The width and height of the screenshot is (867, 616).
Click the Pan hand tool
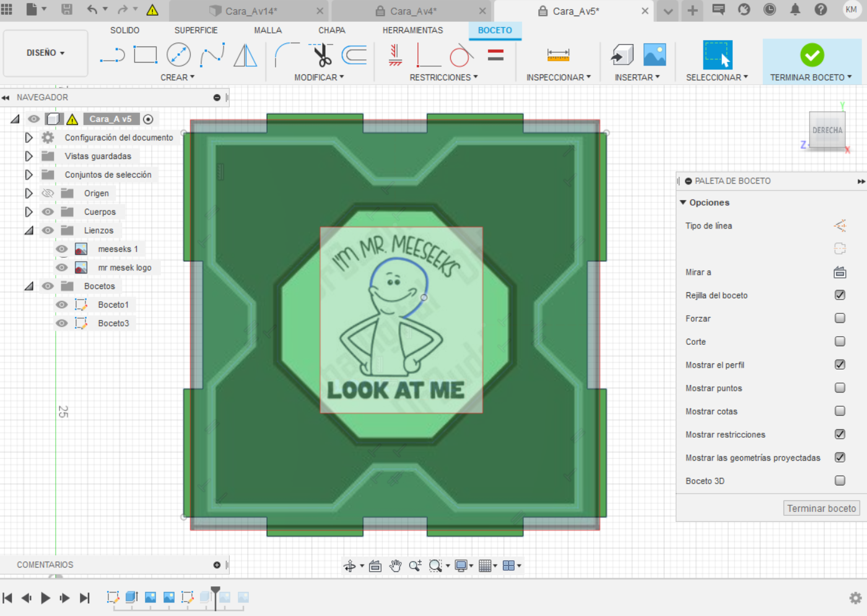click(396, 565)
